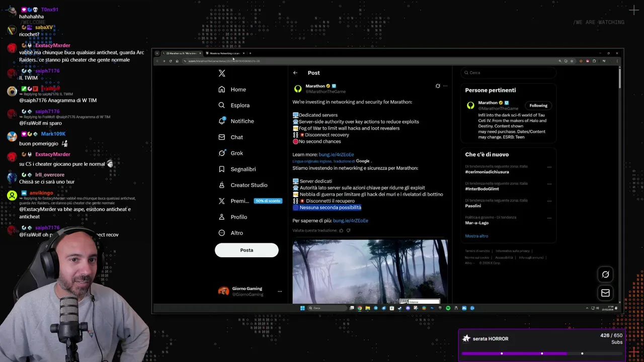Click the post's forest video thumbnail
644x362 pixels.
click(370, 271)
